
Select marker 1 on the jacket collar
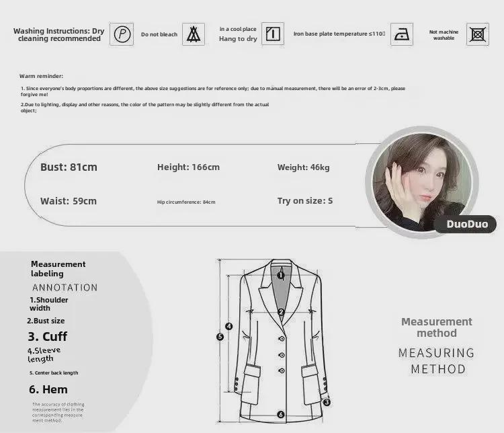point(281,275)
